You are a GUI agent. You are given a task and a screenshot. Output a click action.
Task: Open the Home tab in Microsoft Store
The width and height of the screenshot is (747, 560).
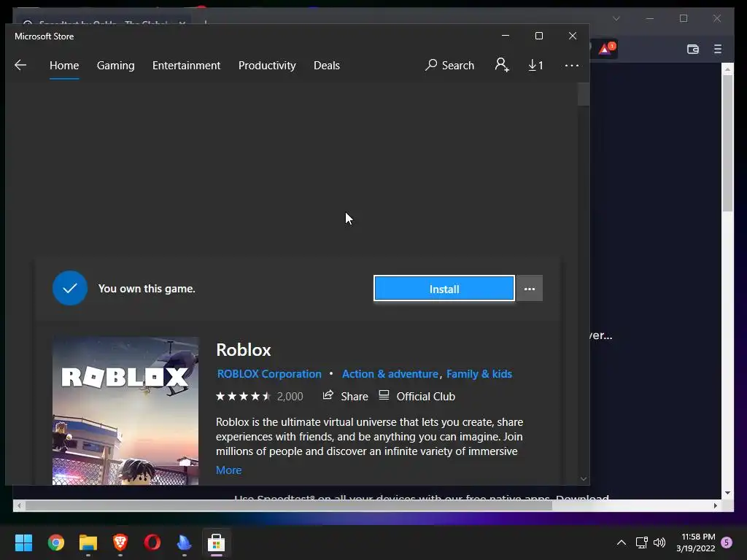pyautogui.click(x=64, y=65)
